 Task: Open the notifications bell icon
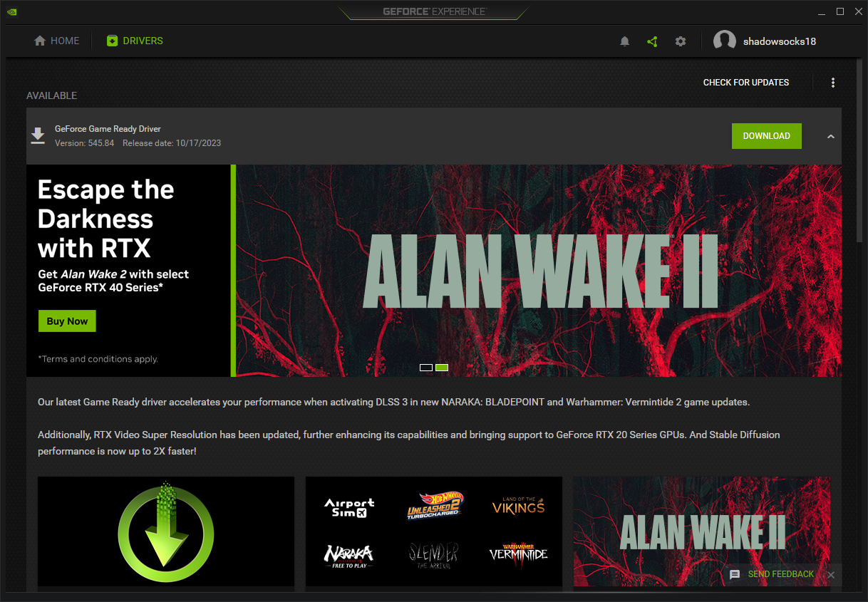[x=625, y=41]
